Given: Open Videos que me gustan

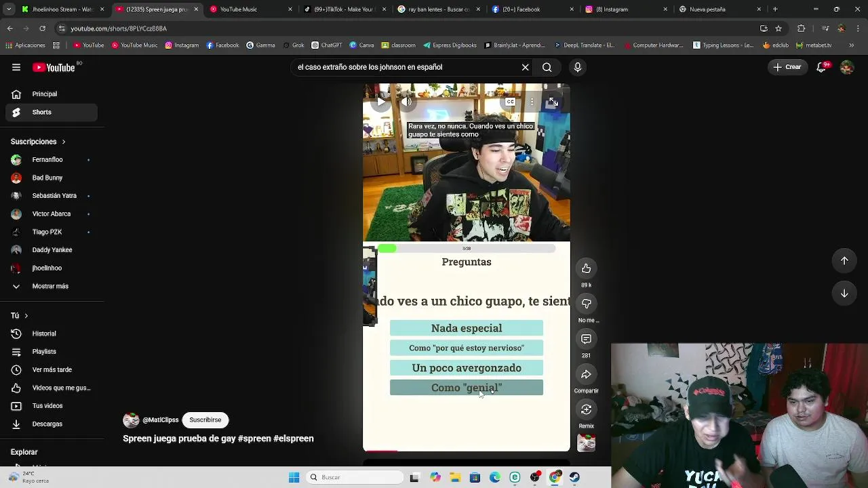Looking at the screenshot, I should 52,388.
